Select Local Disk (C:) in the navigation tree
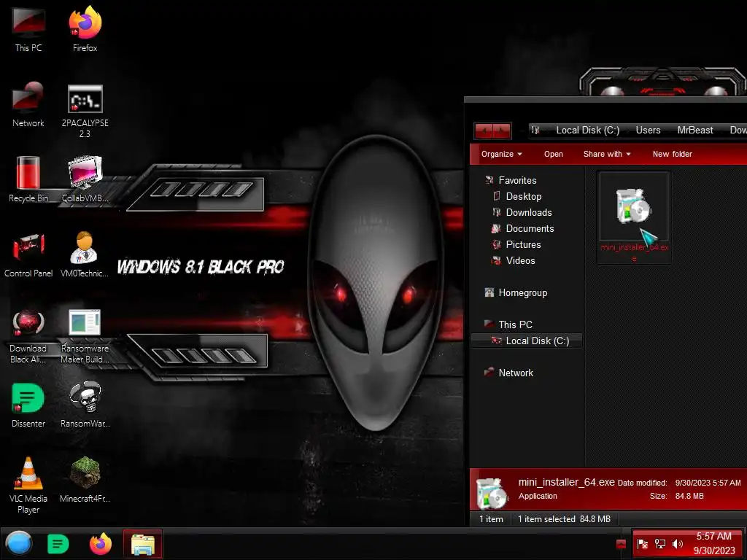This screenshot has height=560, width=747. 527,341
